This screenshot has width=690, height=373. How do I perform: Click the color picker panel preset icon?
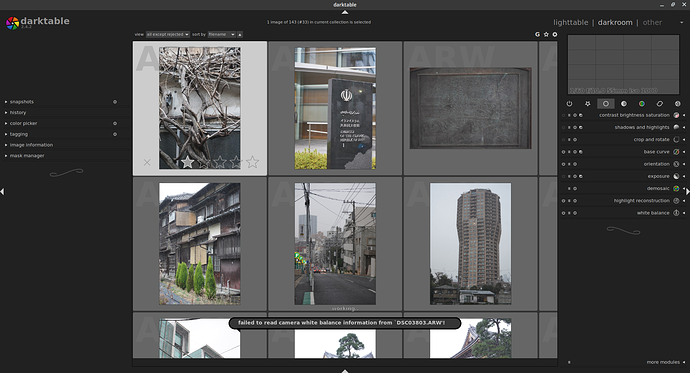point(115,123)
